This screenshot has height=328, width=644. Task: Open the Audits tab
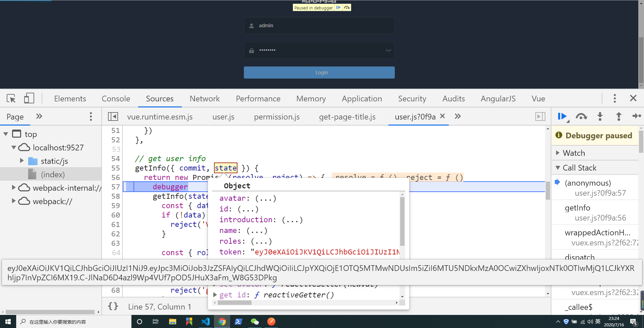[x=453, y=98]
